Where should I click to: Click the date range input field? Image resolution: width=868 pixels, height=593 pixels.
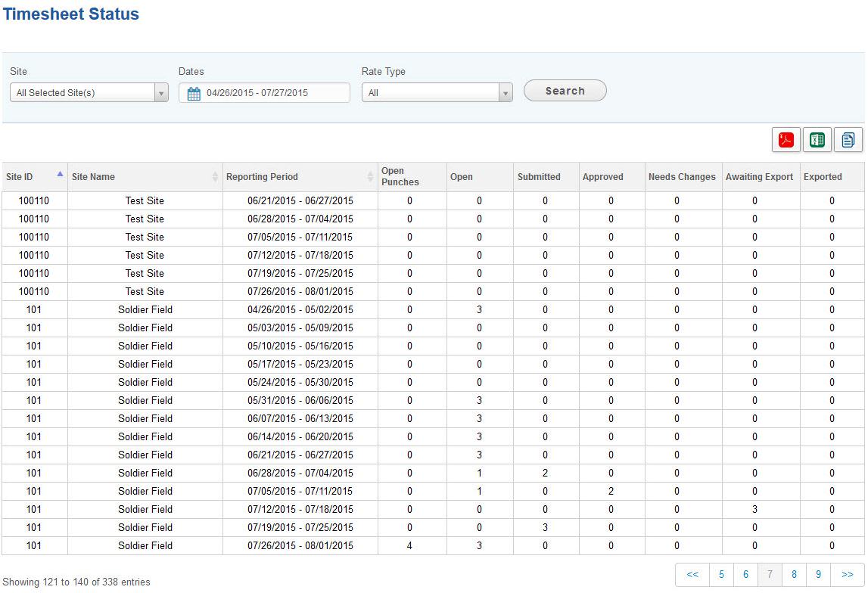coord(264,93)
